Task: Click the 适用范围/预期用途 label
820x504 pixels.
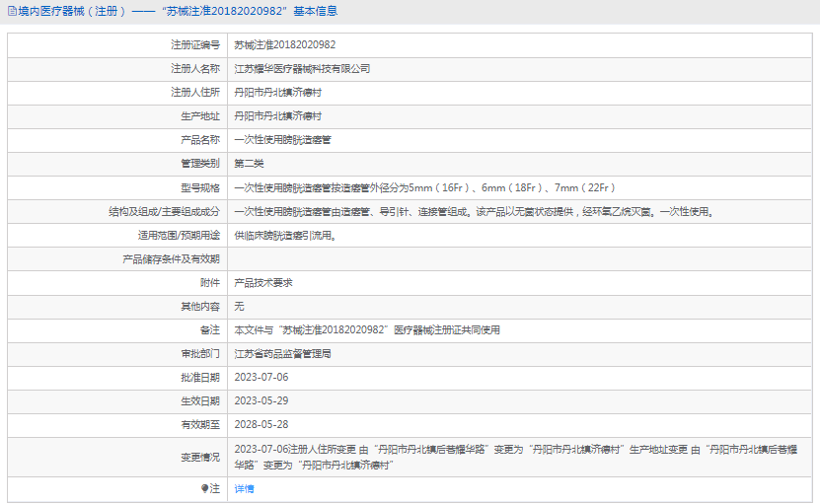Action: click(x=179, y=236)
